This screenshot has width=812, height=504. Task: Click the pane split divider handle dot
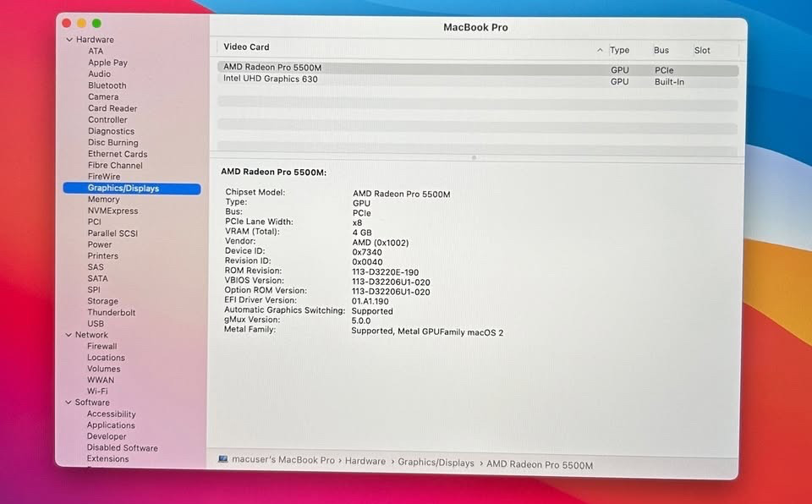point(474,157)
